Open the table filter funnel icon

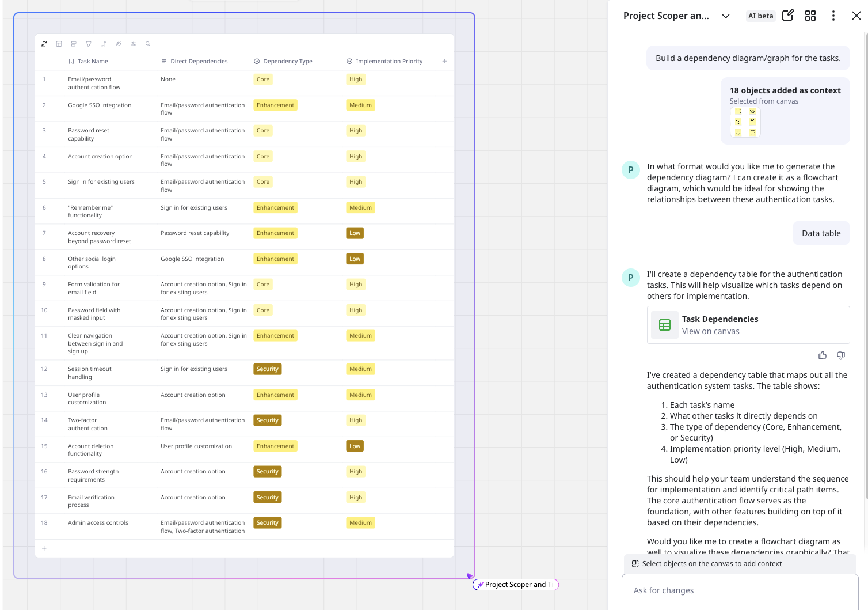point(89,44)
